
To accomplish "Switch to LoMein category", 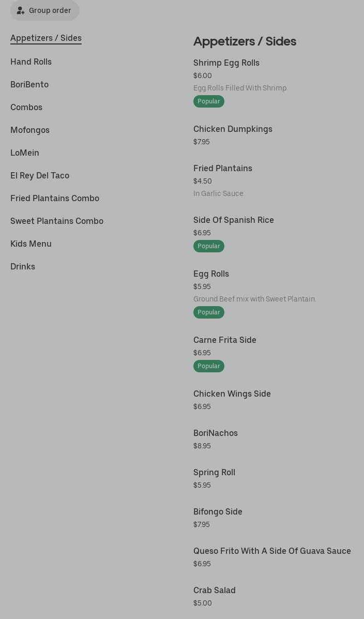I will coord(25,153).
